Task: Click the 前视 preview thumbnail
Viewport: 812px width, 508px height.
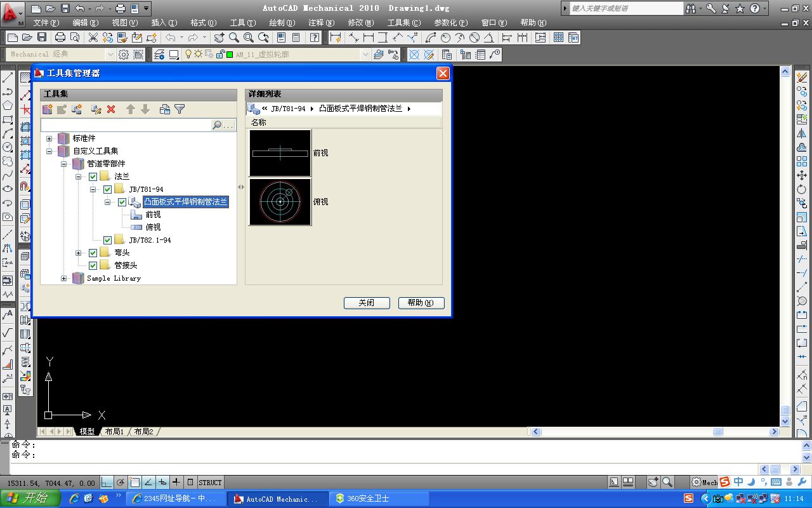Action: pyautogui.click(x=280, y=153)
